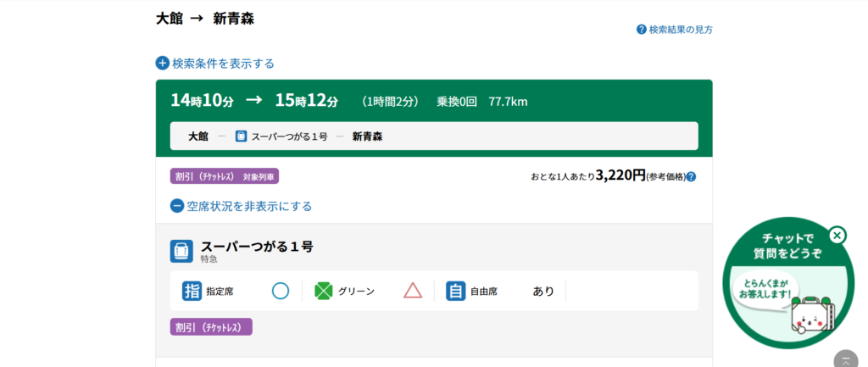Select the 自由席 non-reserved seat icon
Viewport: 868px width, 367px height.
456,291
